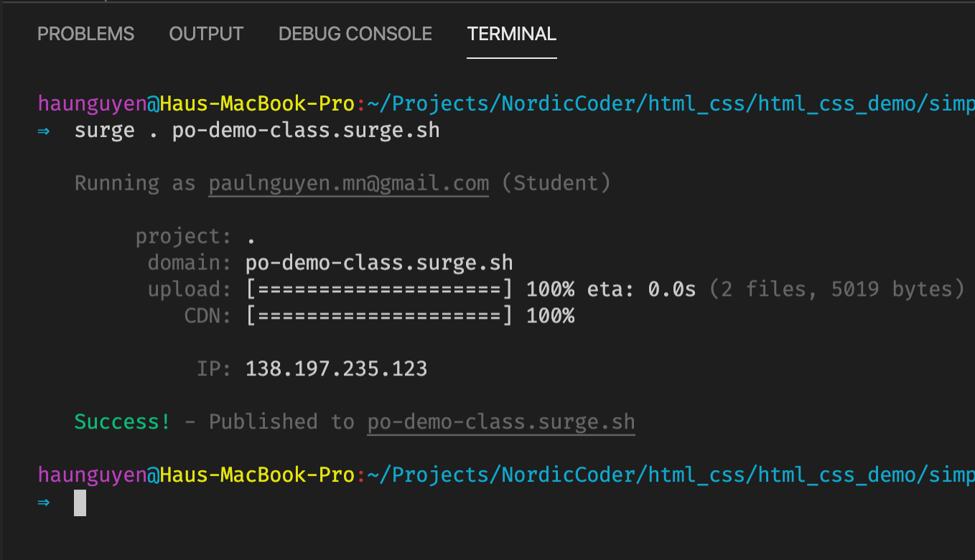This screenshot has height=560, width=975.
Task: Click the surge command line text
Action: click(x=257, y=131)
